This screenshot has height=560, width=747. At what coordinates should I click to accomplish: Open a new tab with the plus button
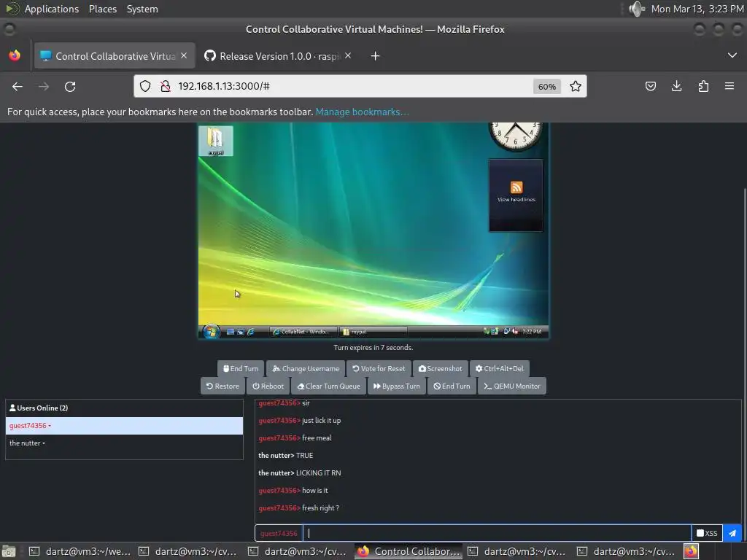pyautogui.click(x=375, y=56)
